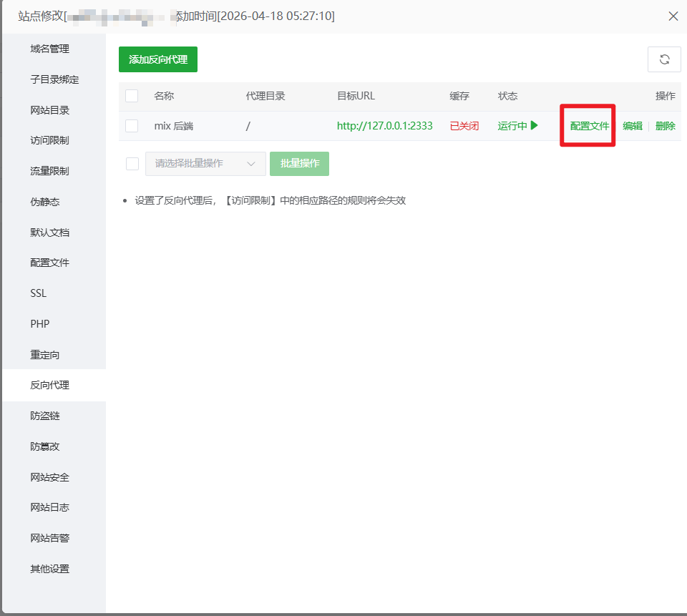Viewport: 687px width, 616px height.
Task: Open 配置文件 link for mix 后端 proxy
Action: point(589,126)
